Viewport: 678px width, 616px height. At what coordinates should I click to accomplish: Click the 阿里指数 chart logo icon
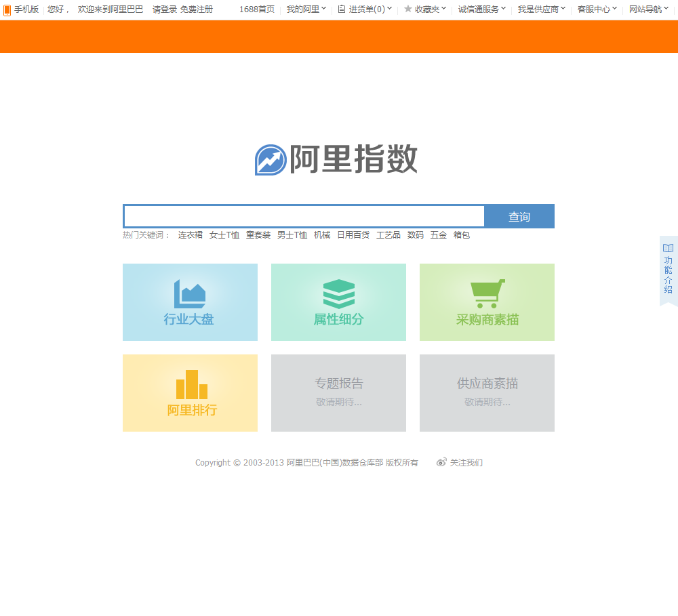tap(271, 160)
